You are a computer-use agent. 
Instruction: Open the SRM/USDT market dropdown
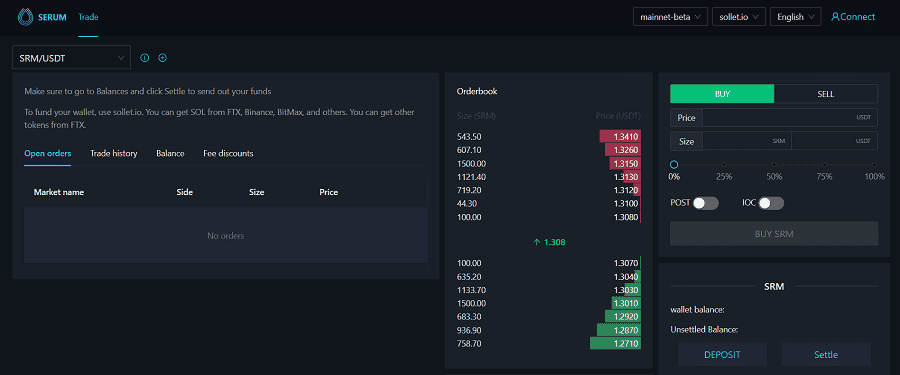coord(71,57)
